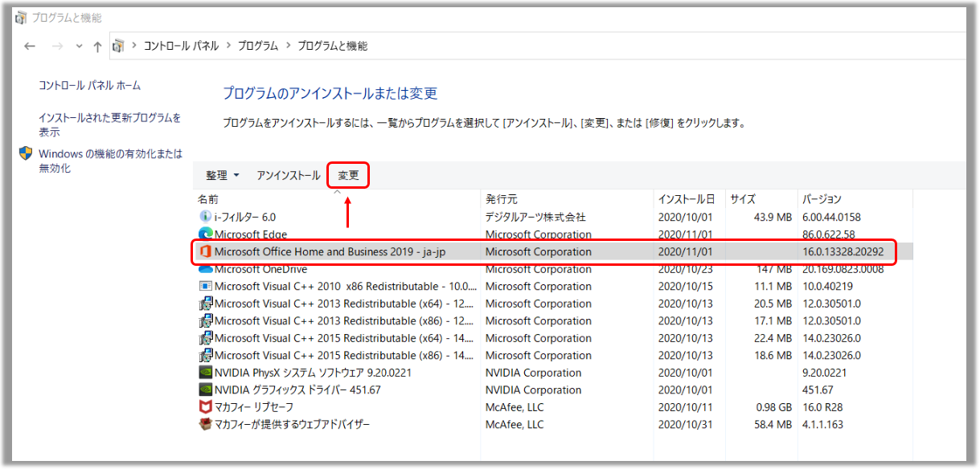Navigate to プログラム breadcrumb
This screenshot has height=469, width=980.
point(258,47)
